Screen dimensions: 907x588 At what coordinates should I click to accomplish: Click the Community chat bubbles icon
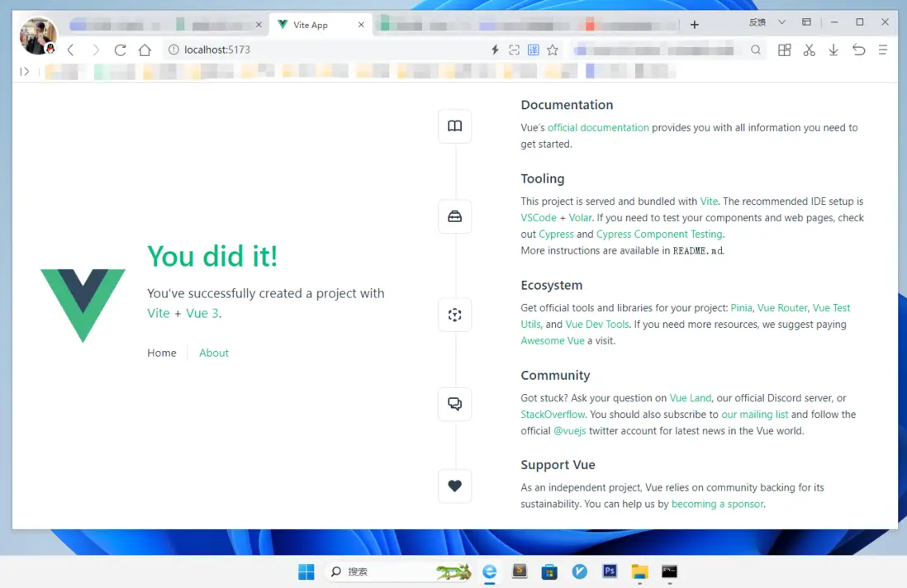tap(454, 404)
